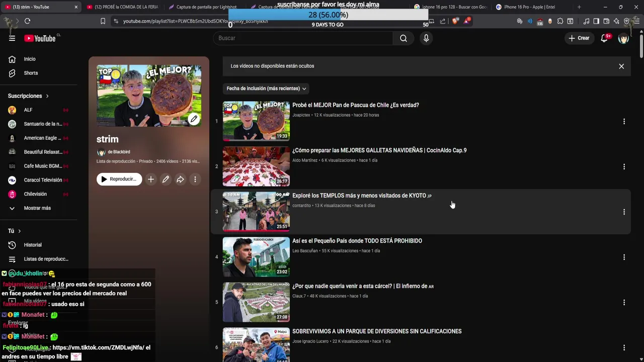Open browser extensions puzzle icon

(x=560, y=21)
